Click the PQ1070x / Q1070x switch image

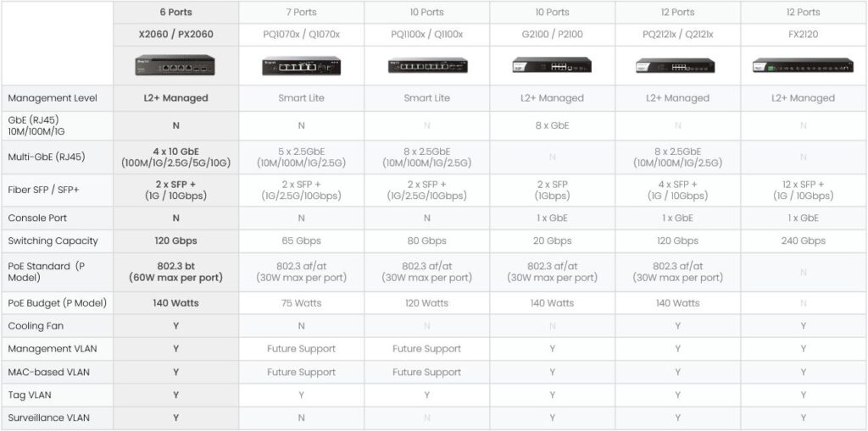click(301, 66)
